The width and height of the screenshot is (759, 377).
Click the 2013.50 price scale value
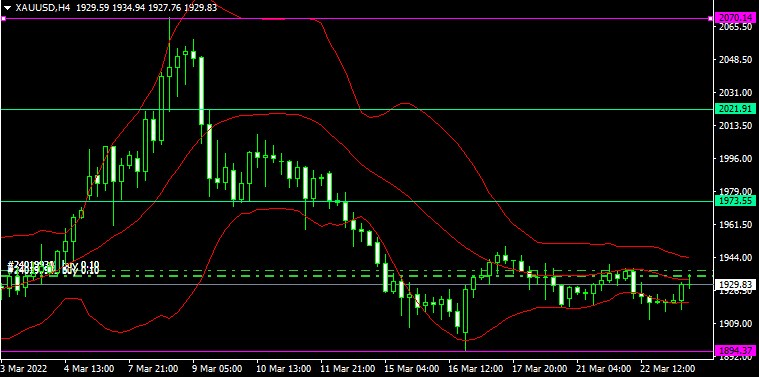[x=736, y=126]
